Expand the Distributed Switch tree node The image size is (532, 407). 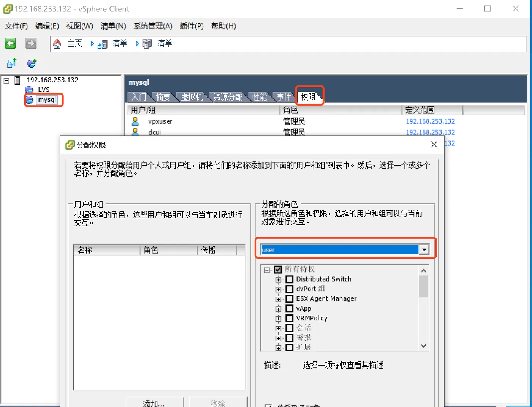[279, 280]
